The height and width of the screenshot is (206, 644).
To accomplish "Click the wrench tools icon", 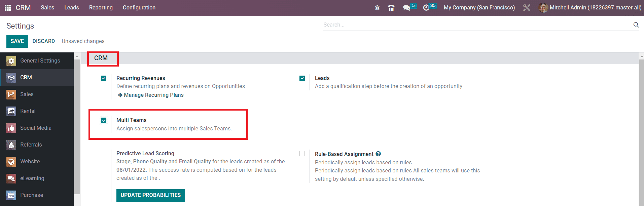I will coord(527,8).
